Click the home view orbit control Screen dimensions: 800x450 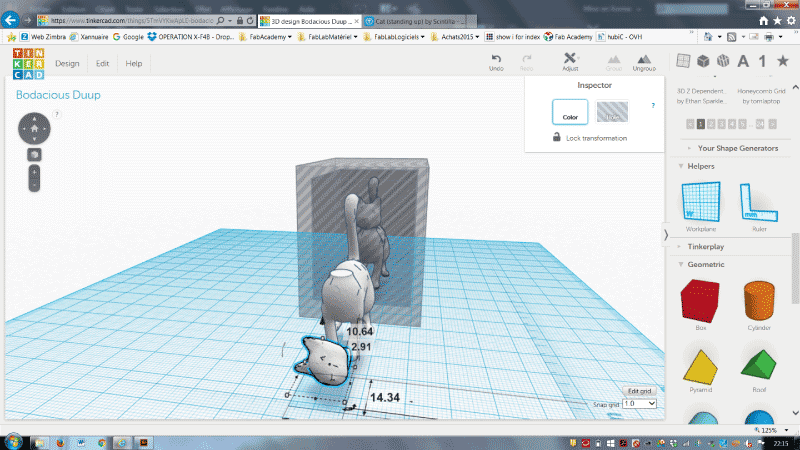coord(34,129)
